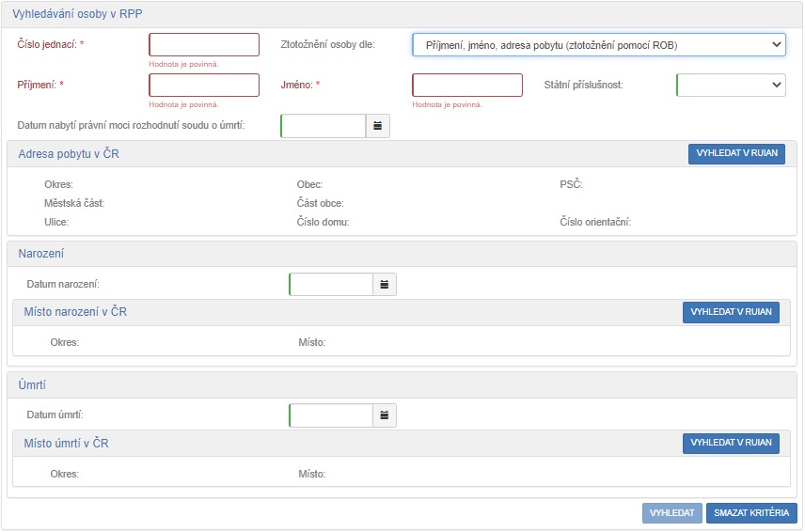Click the Úmrtí section header
This screenshot has width=805, height=532.
33,385
